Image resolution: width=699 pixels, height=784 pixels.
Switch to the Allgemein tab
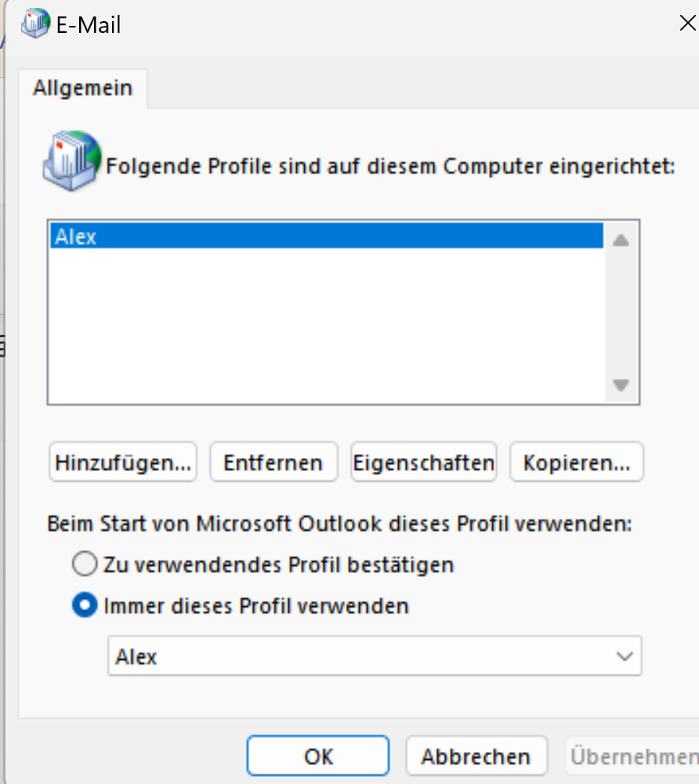[x=83, y=88]
